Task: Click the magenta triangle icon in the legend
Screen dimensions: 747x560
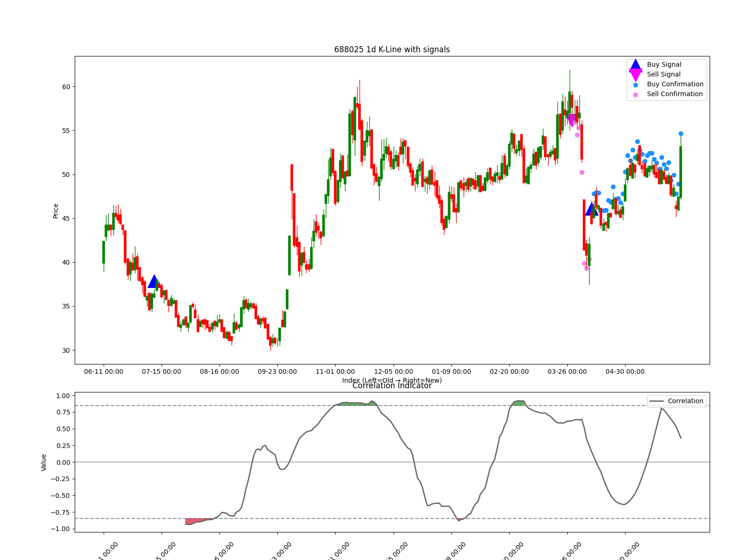Action: click(635, 75)
